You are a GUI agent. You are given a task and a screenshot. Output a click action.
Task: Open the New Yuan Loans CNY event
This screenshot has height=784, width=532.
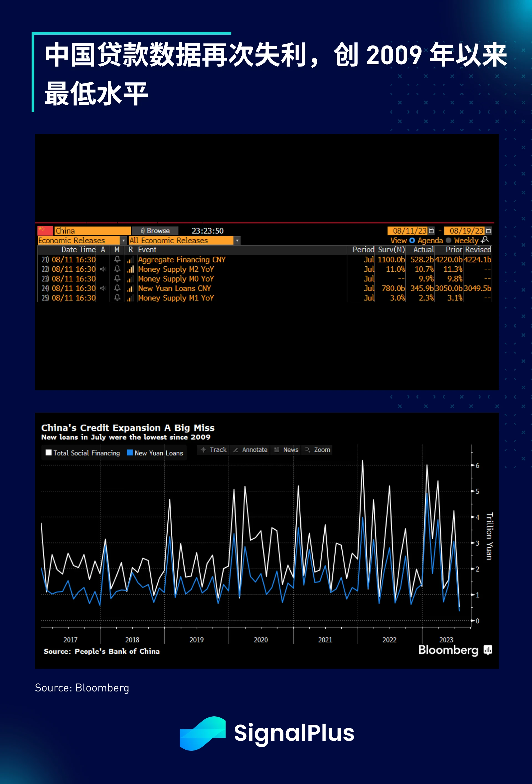pos(174,288)
